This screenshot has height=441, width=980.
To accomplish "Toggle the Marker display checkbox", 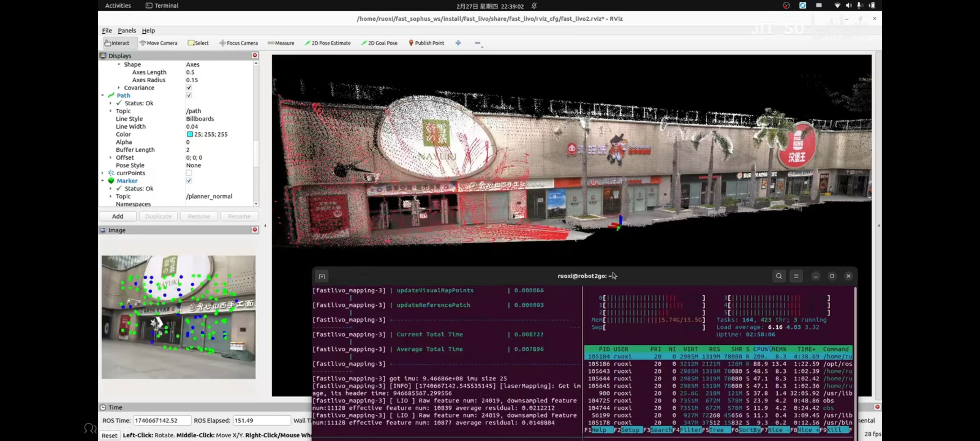I will click(189, 181).
